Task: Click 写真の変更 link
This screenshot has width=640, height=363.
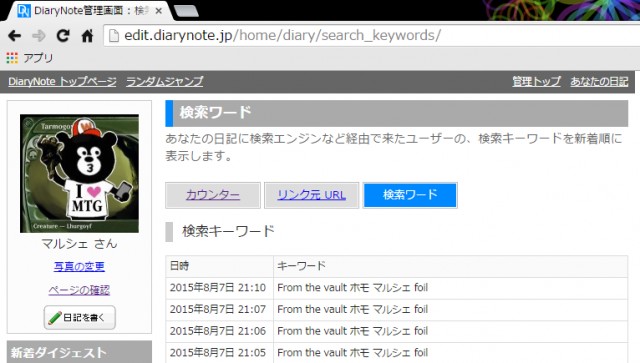Action: 79,267
